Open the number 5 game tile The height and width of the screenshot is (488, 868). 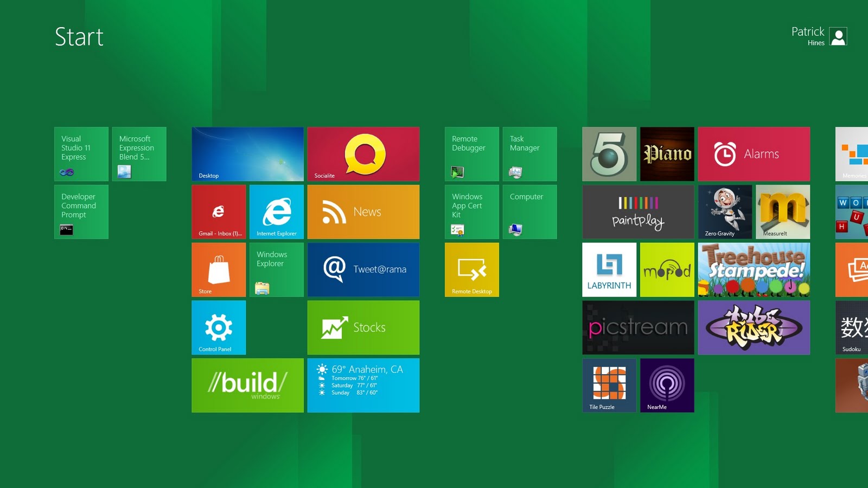tap(609, 154)
